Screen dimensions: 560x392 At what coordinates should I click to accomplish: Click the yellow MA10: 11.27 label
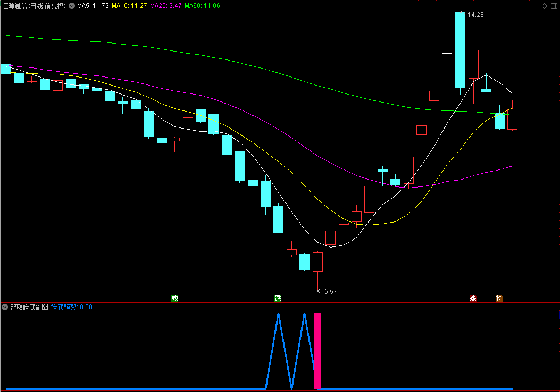129,6
